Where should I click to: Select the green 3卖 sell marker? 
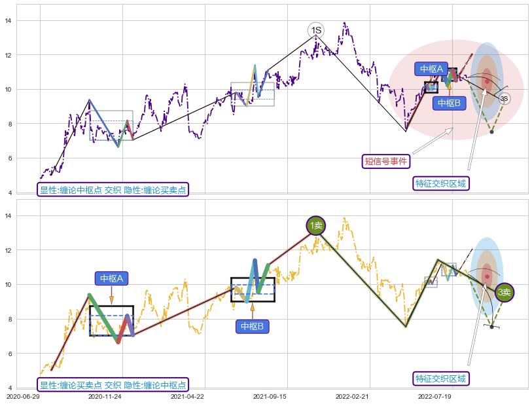(504, 293)
